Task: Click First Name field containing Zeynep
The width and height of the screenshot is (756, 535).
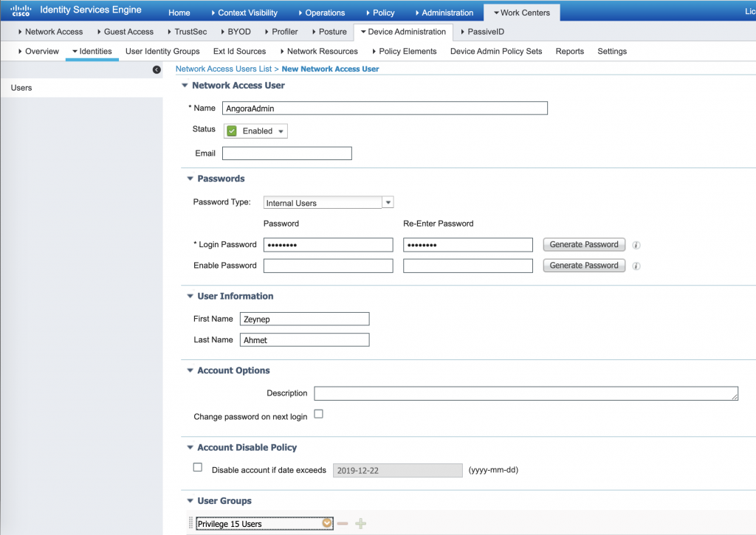Action: pos(305,319)
